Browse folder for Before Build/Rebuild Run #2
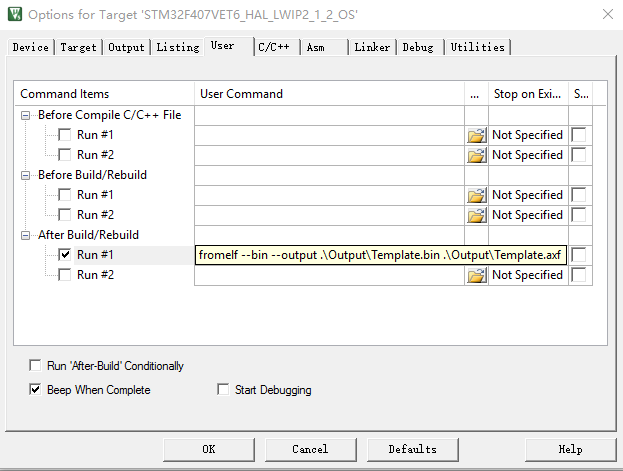The width and height of the screenshot is (623, 471). coord(476,215)
